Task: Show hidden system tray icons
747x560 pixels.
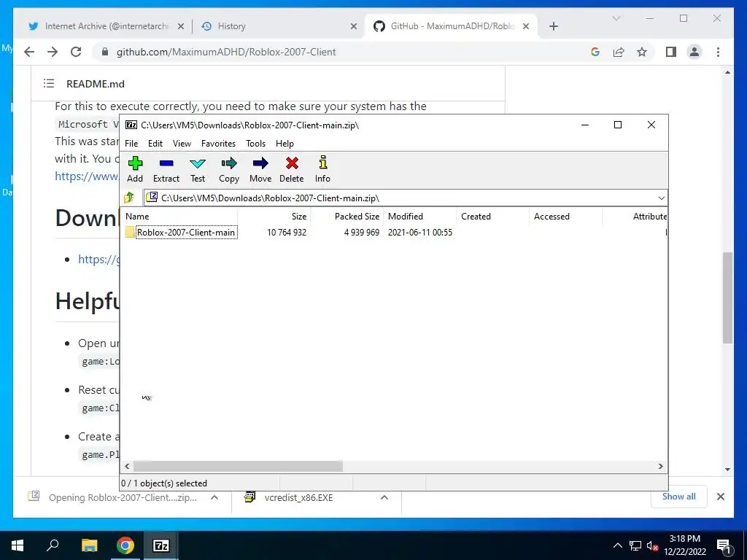Action: coord(617,545)
